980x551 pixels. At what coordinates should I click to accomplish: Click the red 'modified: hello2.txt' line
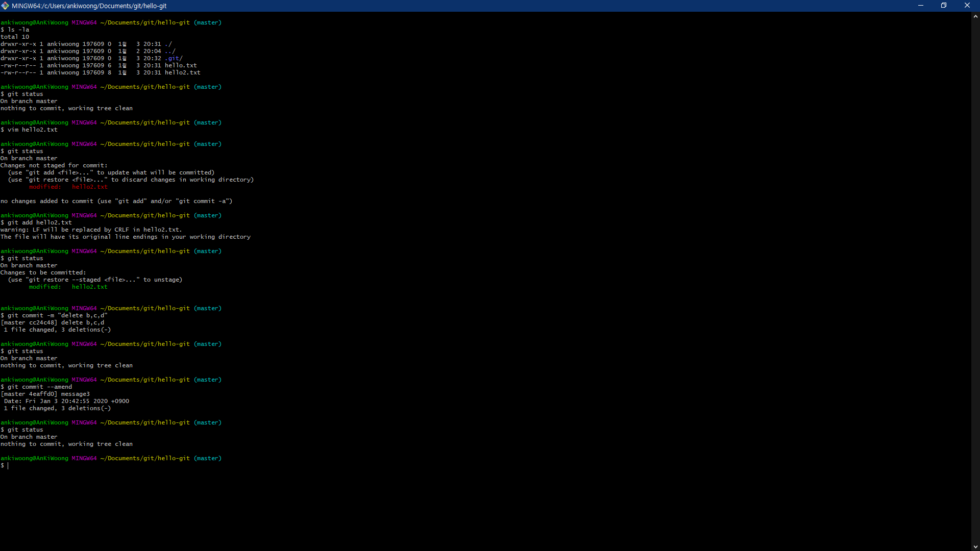pos(68,187)
